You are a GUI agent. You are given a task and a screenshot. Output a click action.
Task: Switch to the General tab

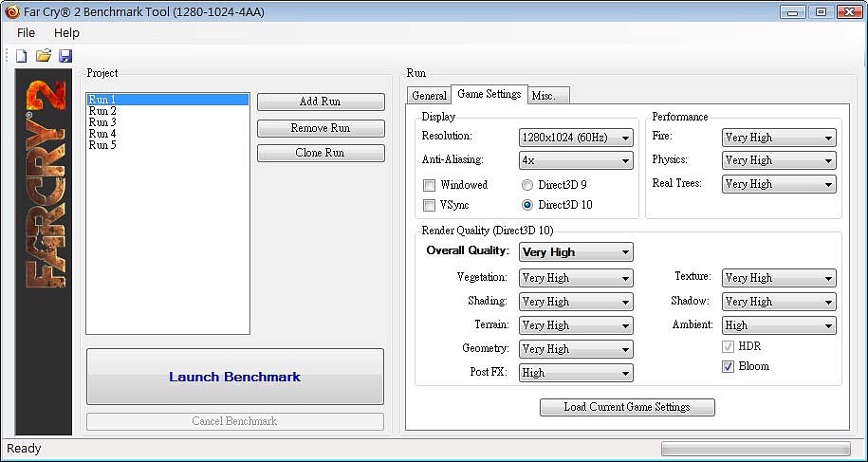coord(429,96)
